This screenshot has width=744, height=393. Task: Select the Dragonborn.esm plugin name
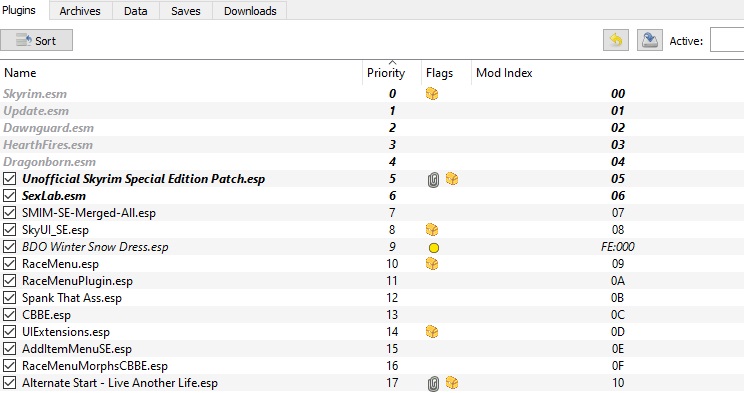[49, 162]
